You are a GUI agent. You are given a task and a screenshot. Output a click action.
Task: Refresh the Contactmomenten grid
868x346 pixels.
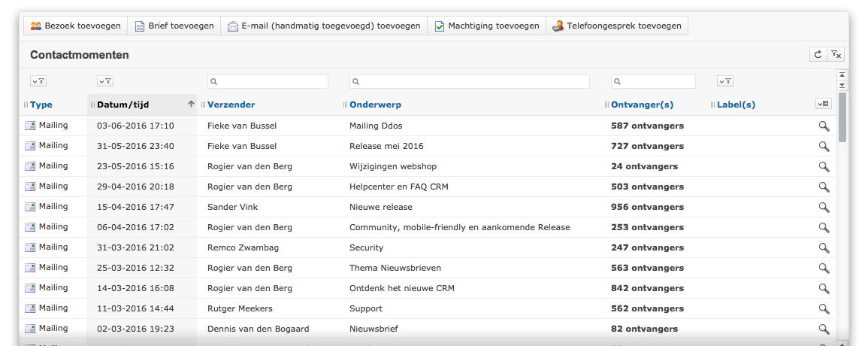click(818, 54)
